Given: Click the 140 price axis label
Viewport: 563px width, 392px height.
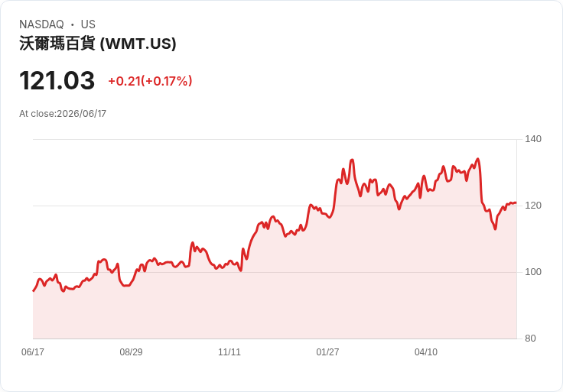Looking at the screenshot, I should coord(533,139).
